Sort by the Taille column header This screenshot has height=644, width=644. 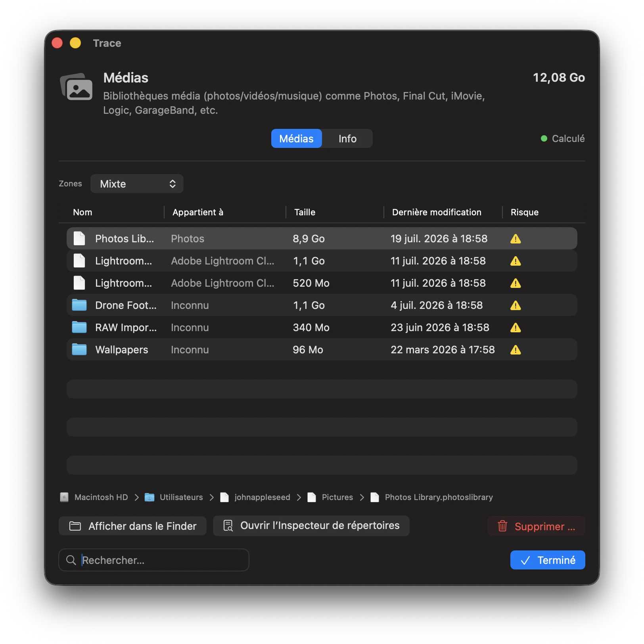pyautogui.click(x=305, y=212)
